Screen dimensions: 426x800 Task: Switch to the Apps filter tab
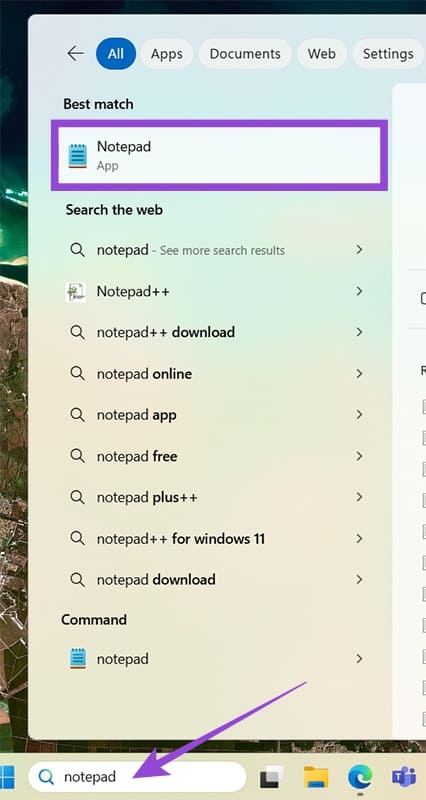click(167, 54)
